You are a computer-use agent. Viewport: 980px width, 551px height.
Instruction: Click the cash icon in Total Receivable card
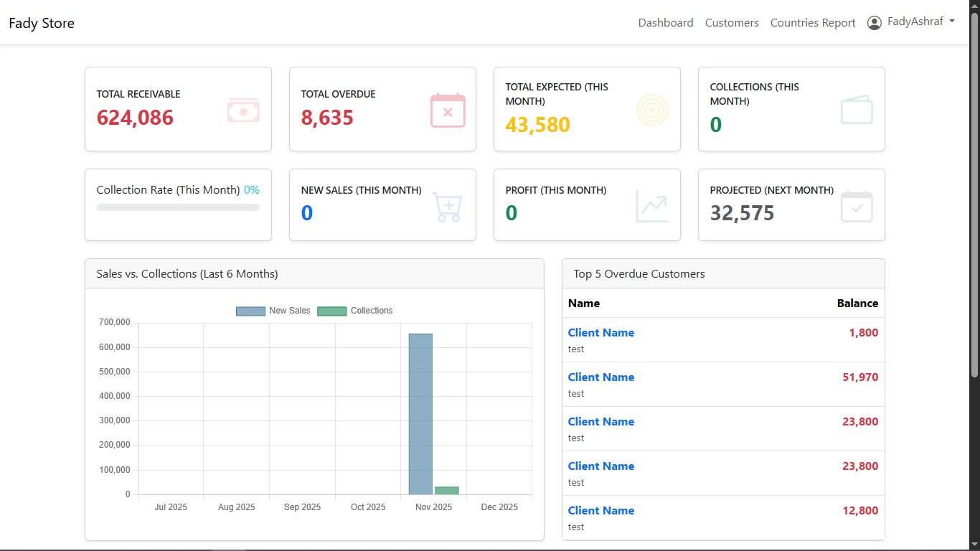click(x=243, y=110)
